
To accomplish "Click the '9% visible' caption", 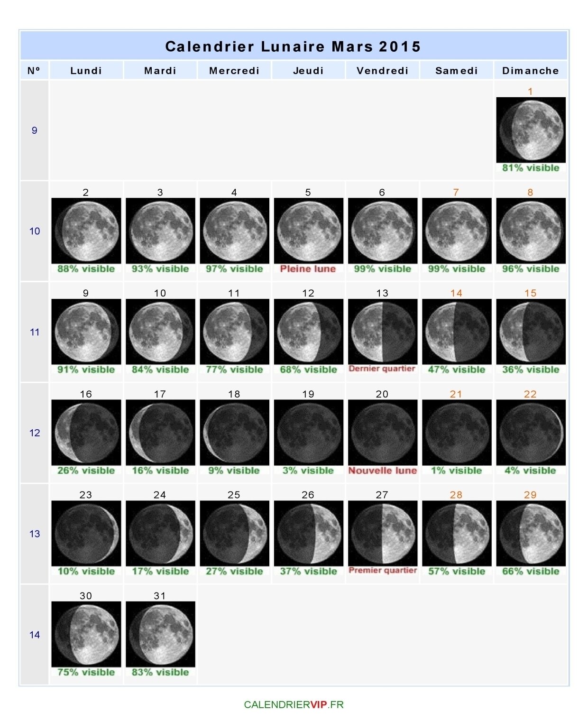I will 234,471.
